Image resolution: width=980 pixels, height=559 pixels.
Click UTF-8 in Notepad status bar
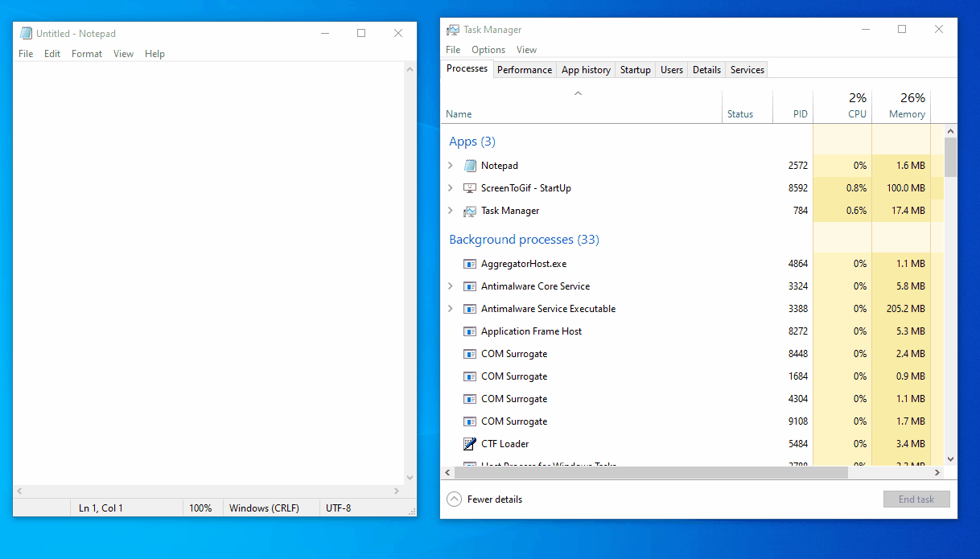[338, 508]
